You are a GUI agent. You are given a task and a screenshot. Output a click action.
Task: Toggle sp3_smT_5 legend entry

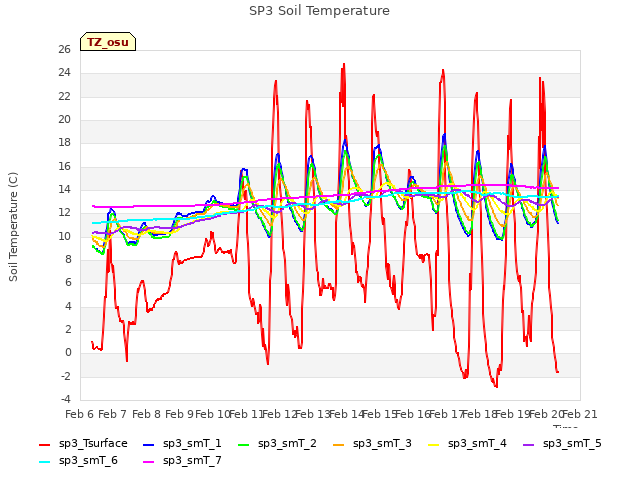tap(562, 443)
